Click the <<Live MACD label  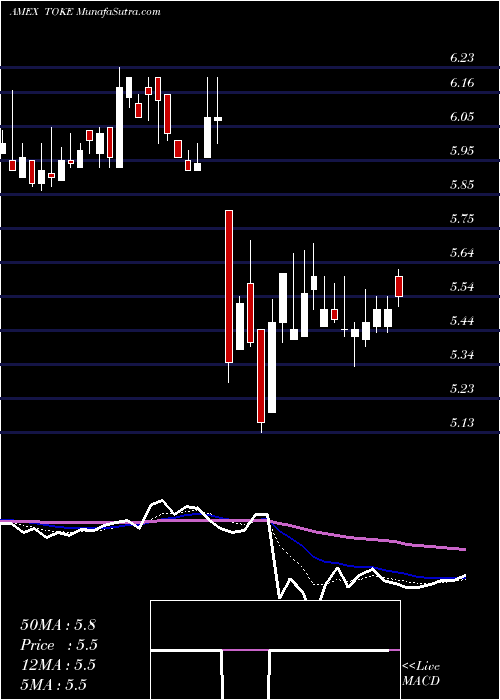point(421,674)
